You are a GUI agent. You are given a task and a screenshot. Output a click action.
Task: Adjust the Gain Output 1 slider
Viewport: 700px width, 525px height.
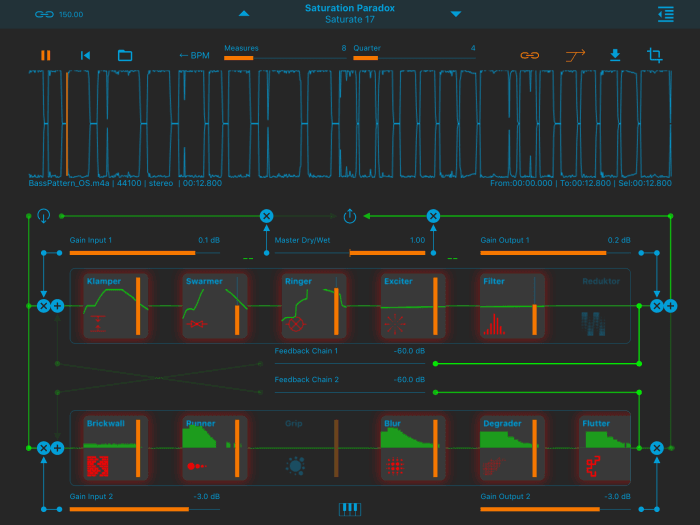[555, 253]
